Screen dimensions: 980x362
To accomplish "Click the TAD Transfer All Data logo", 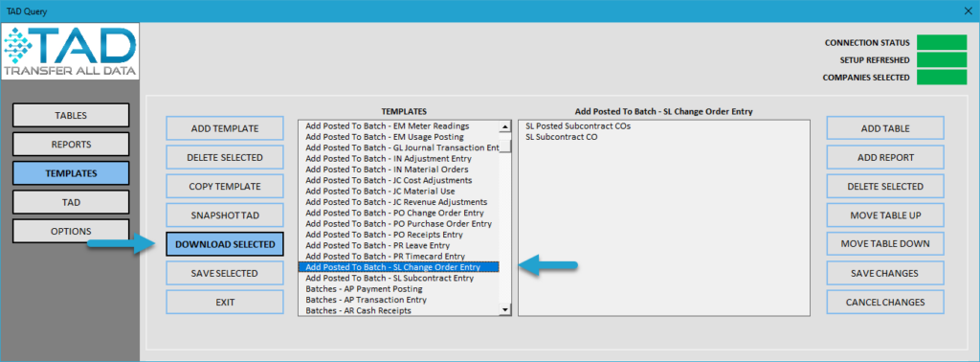I will pos(70,53).
